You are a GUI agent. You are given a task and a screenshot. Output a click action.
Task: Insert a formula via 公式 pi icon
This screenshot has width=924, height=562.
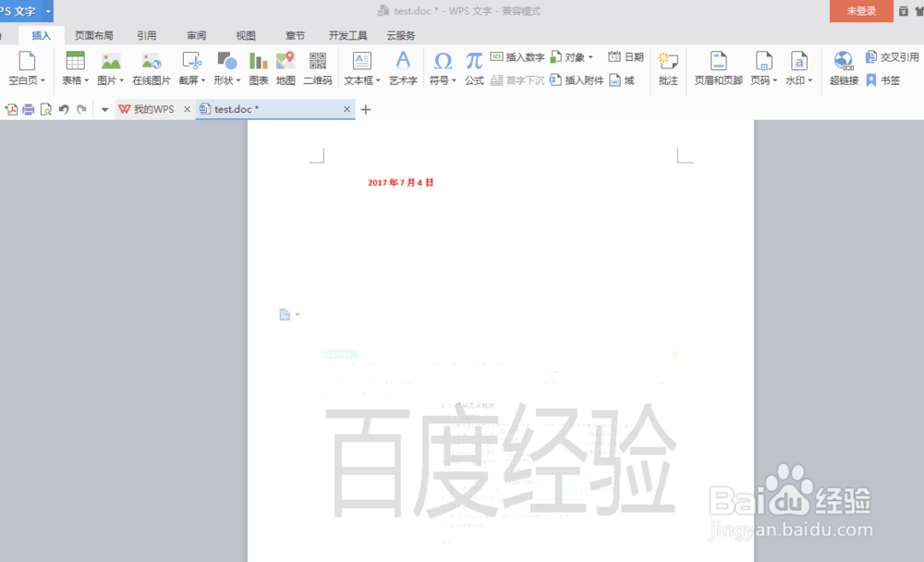point(474,61)
